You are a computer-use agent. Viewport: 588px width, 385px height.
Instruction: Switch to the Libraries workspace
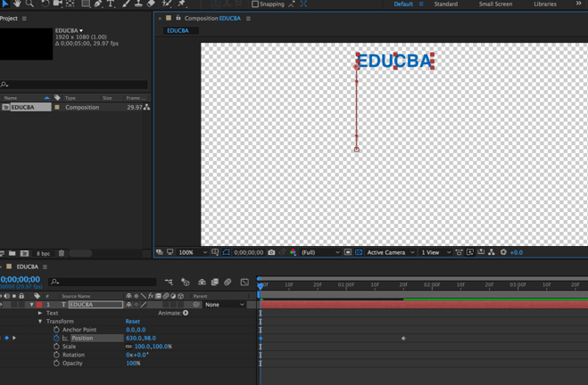545,4
